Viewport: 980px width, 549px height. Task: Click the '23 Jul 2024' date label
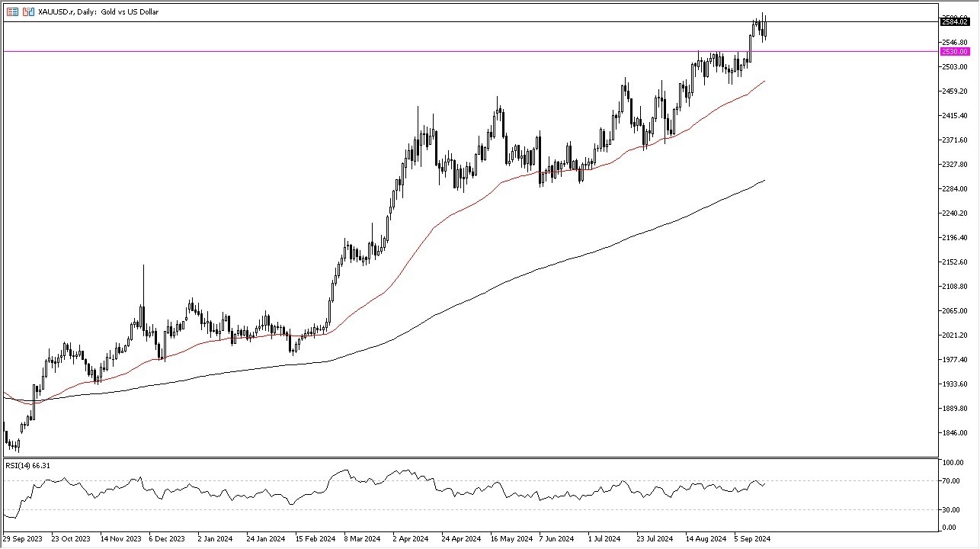[x=655, y=538]
